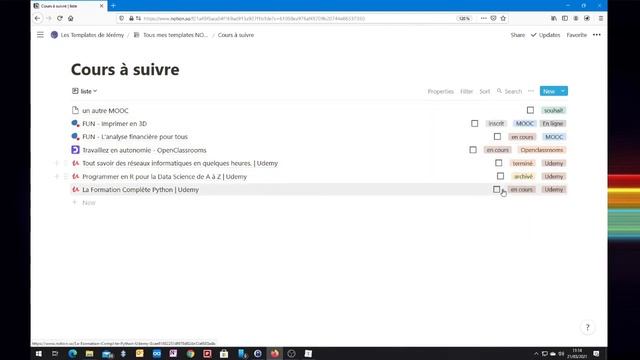Show hidden system tray icons chevron
This screenshot has width=640, height=360.
pos(536,353)
